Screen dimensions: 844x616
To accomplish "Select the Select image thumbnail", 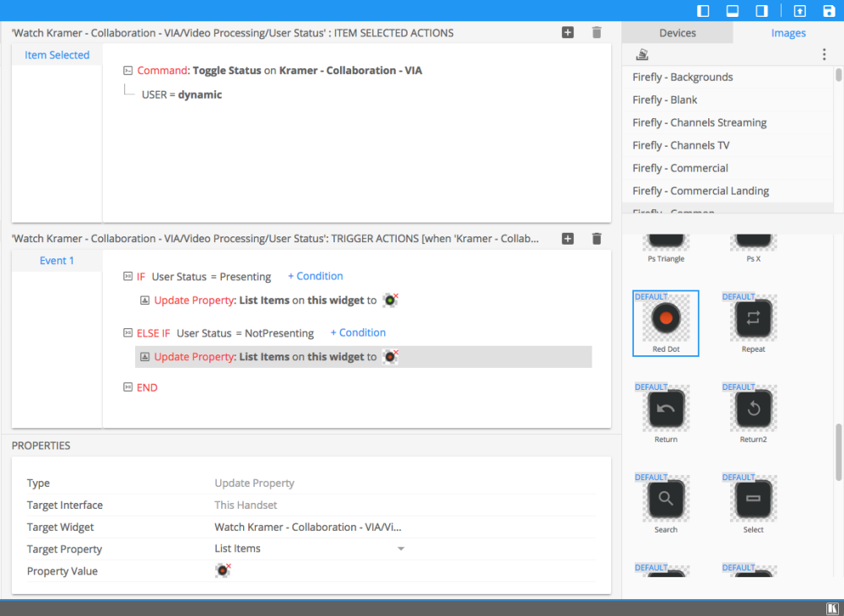I will pyautogui.click(x=753, y=504).
